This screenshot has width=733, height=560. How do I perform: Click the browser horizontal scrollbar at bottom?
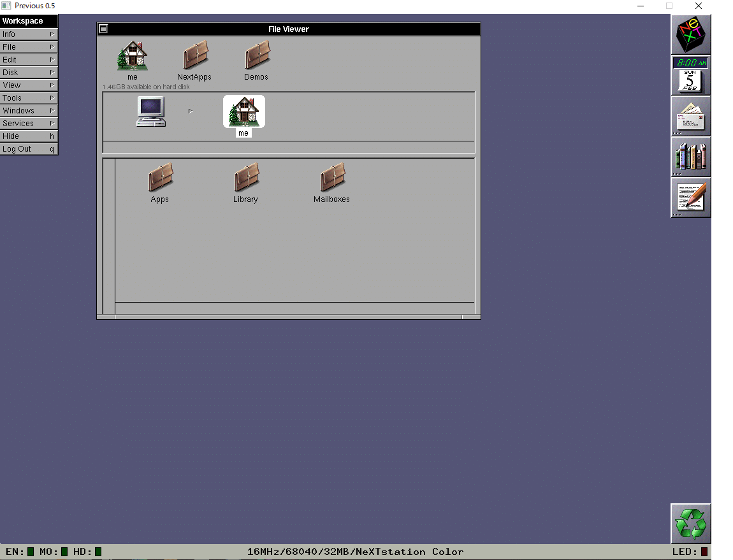294,308
